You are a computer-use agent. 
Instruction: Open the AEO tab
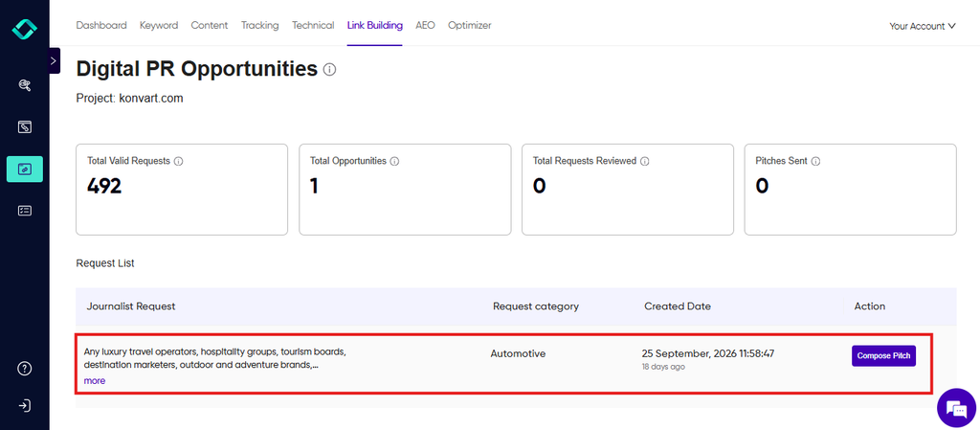point(425,26)
